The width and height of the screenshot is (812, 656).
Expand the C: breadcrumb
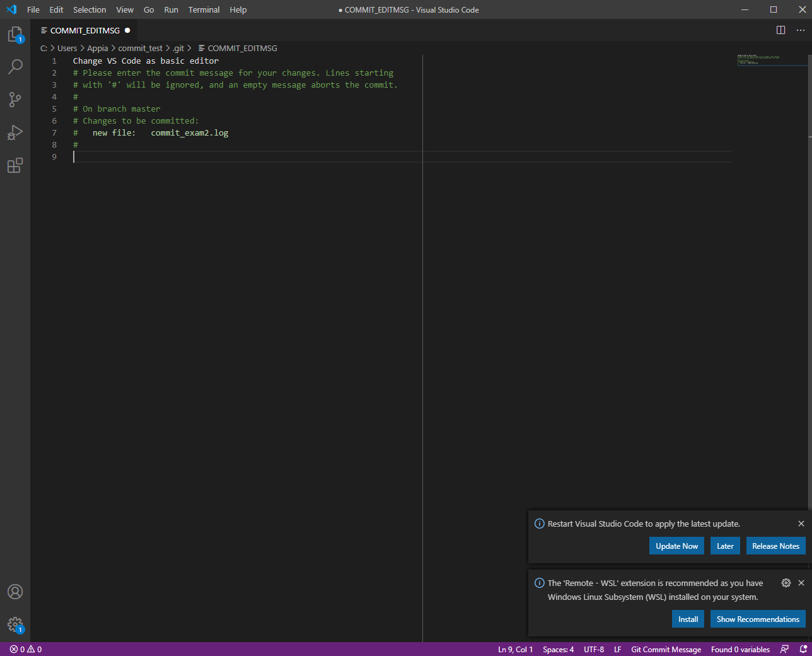(43, 48)
